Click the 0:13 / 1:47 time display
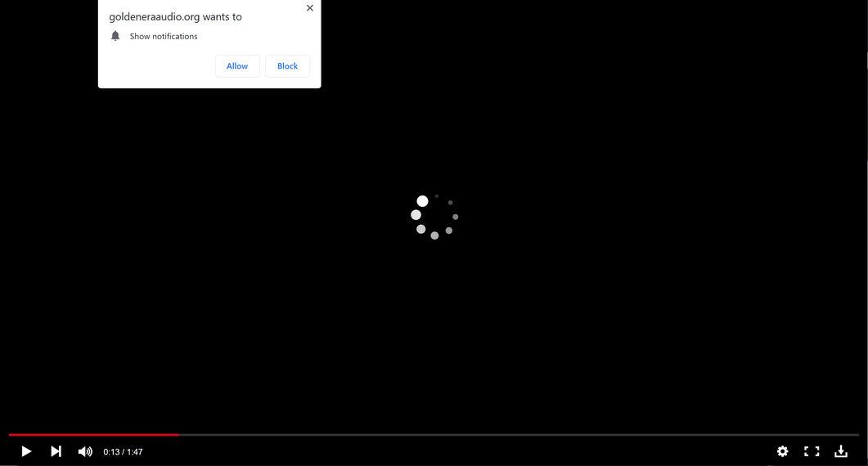 tap(123, 452)
